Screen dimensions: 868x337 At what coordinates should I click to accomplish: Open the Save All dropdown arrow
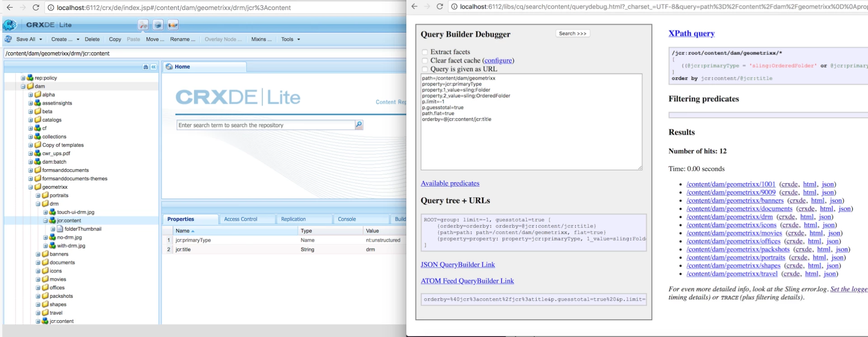point(41,39)
